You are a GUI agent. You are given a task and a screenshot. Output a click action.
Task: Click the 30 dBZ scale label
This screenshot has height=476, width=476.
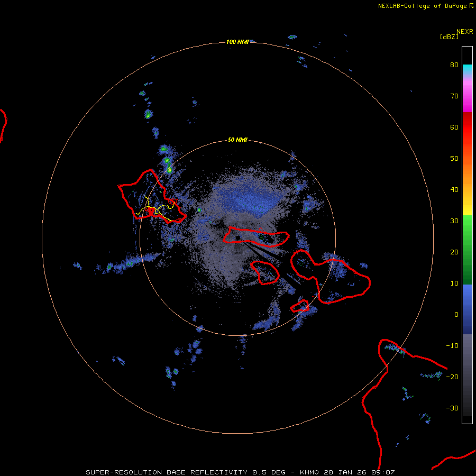(454, 221)
